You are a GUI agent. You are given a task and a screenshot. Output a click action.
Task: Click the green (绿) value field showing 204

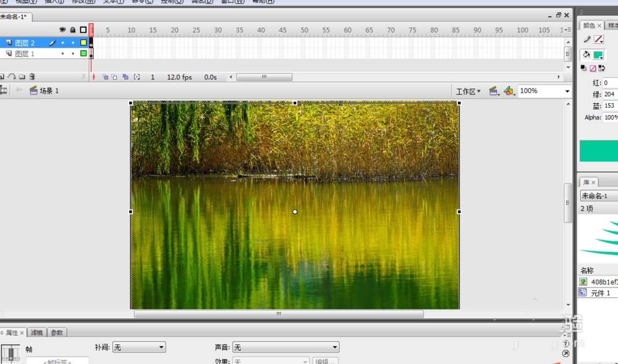point(610,94)
